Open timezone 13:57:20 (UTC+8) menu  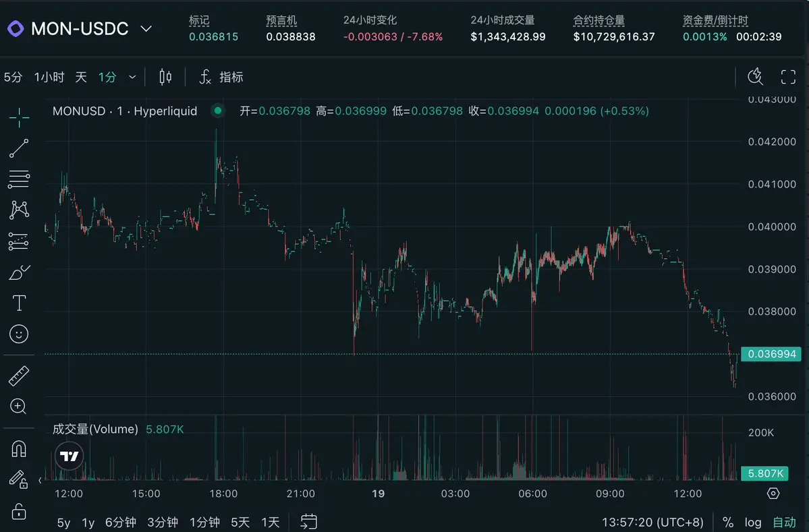coord(652,522)
